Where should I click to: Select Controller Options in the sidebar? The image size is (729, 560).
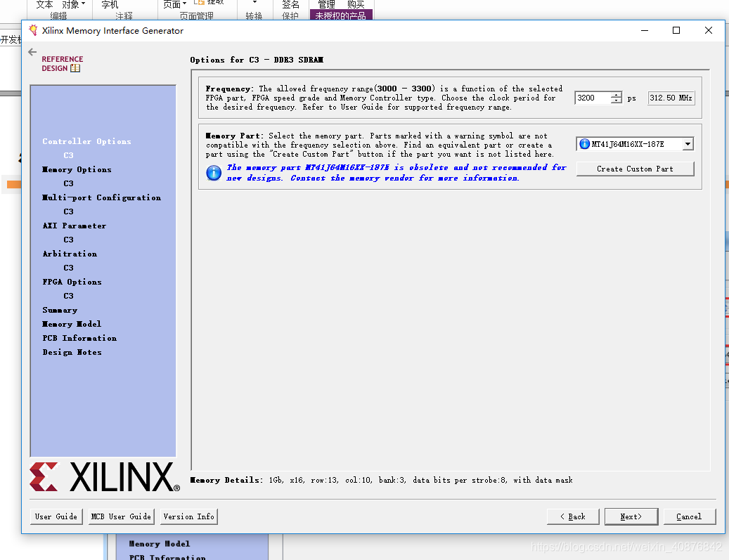(86, 141)
